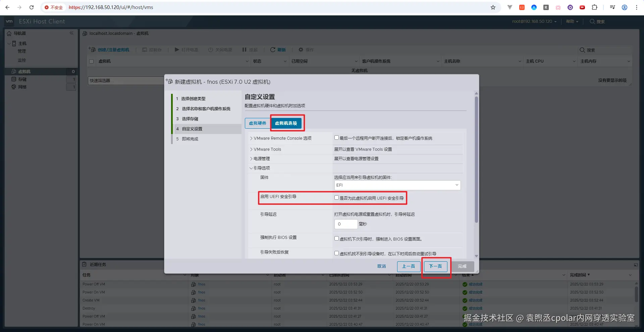Screen dimensions: 644x332
Task: Open the browser profile avatar icon
Action: pyautogui.click(x=625, y=7)
